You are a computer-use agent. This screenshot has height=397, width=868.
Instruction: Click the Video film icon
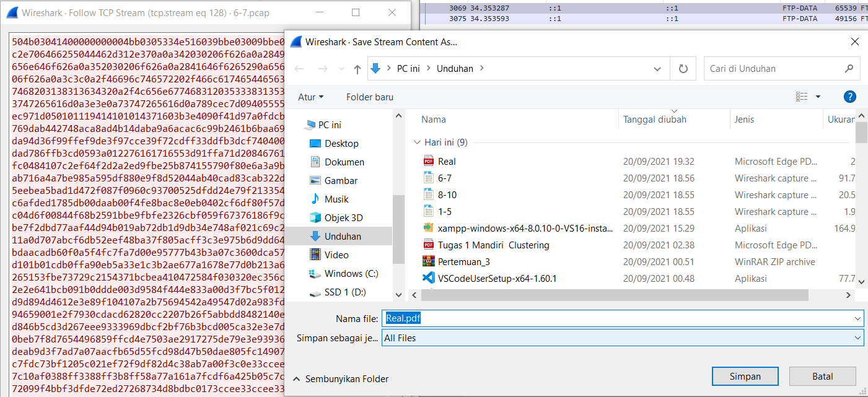pos(315,255)
